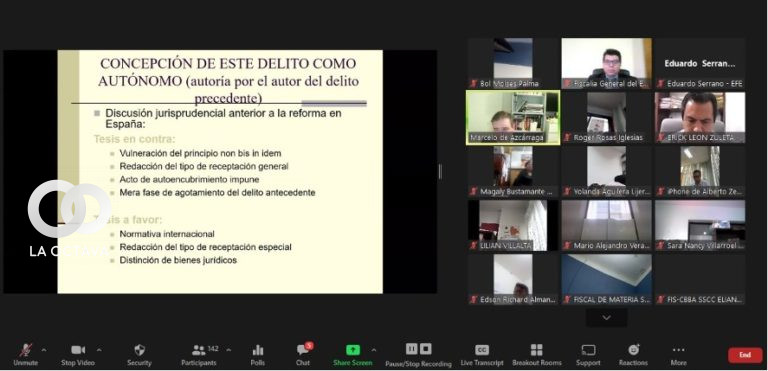
Task: Open the Security shield icon
Action: click(x=140, y=350)
